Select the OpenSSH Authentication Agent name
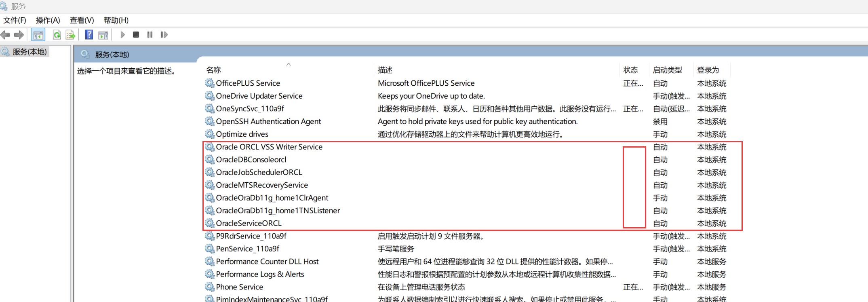 click(x=268, y=121)
